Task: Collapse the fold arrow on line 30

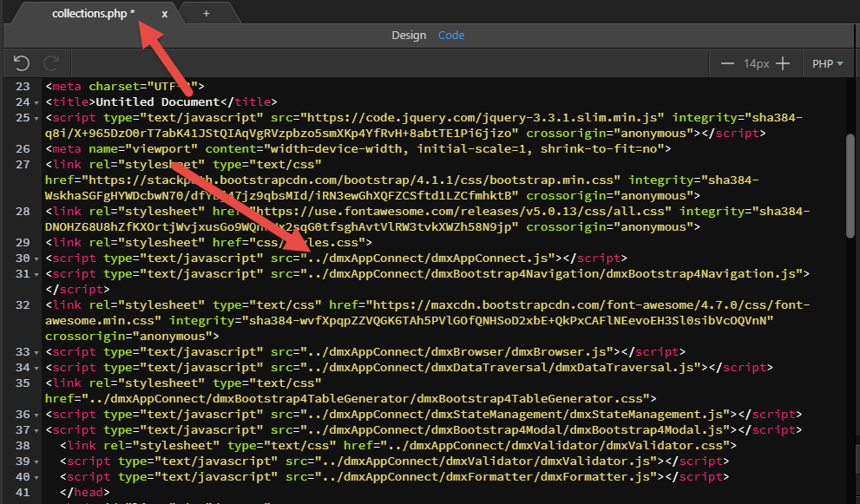Action: 36,259
